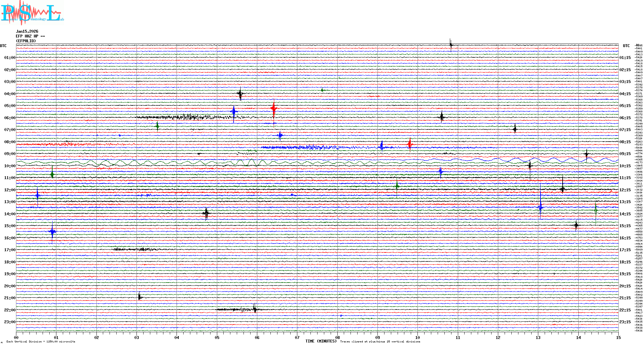The height and width of the screenshot is (346, 644).
Task: Click the traces clipped footnote text
Action: (x=380, y=342)
